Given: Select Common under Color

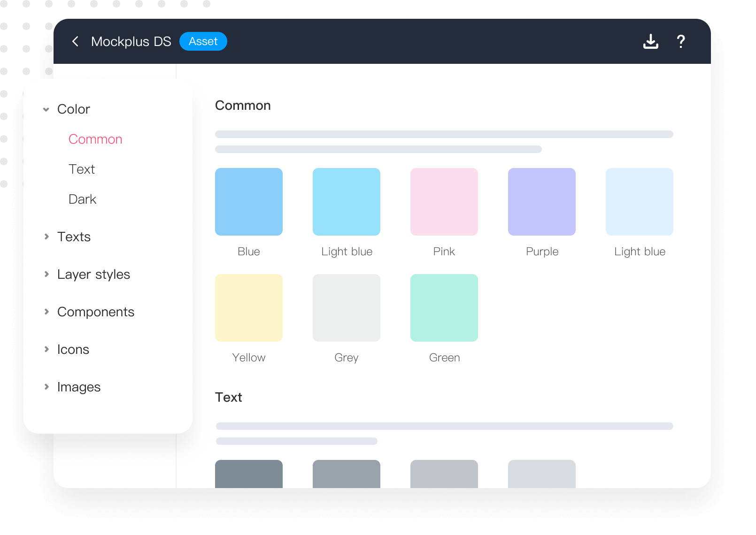Looking at the screenshot, I should (x=95, y=139).
